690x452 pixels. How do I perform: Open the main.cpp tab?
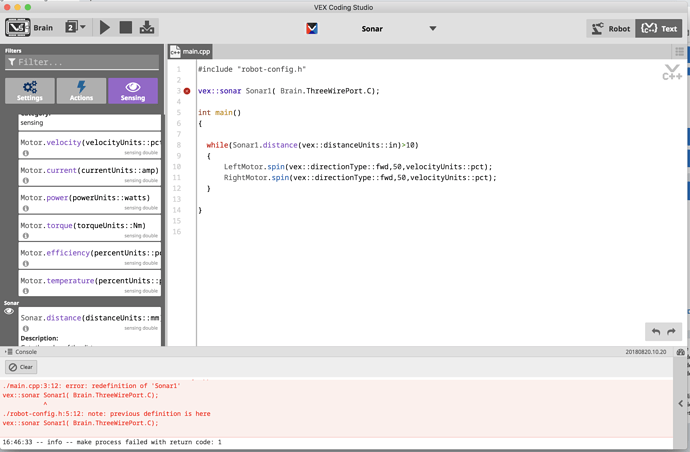(x=191, y=51)
